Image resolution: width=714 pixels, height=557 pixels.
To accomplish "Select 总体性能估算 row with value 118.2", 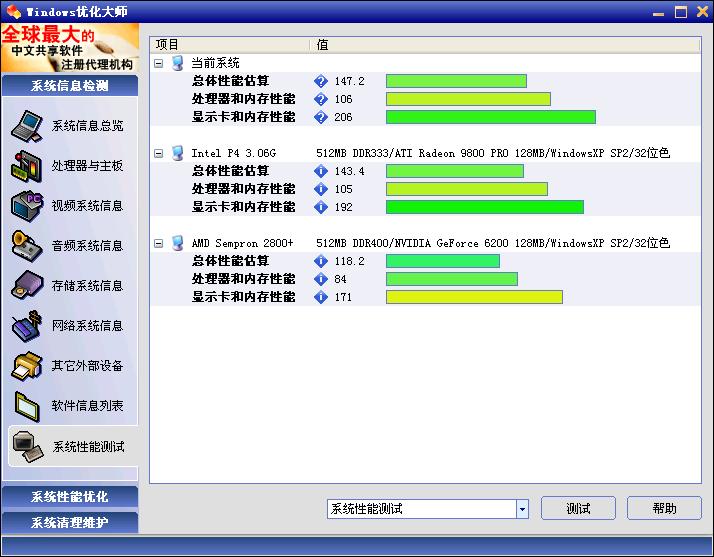I will (425, 261).
